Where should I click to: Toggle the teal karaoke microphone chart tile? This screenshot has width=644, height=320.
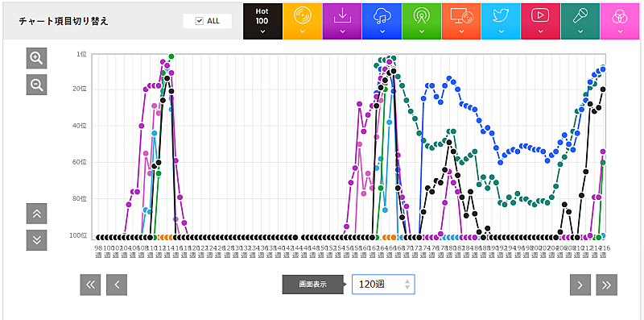point(580,22)
